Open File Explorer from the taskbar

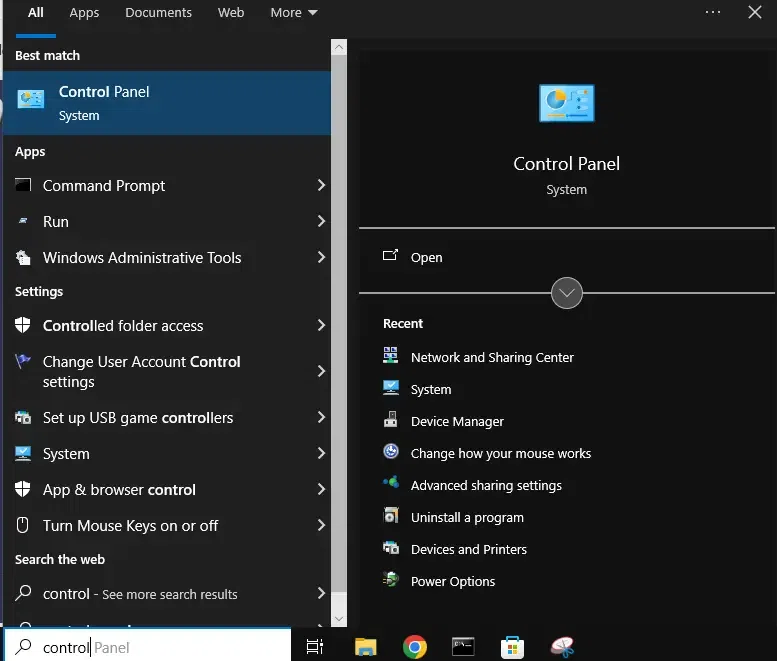[x=366, y=647]
